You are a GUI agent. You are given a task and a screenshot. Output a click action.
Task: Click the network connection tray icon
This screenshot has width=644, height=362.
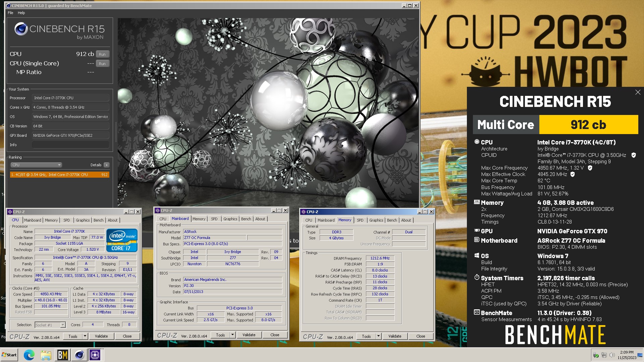(x=604, y=355)
